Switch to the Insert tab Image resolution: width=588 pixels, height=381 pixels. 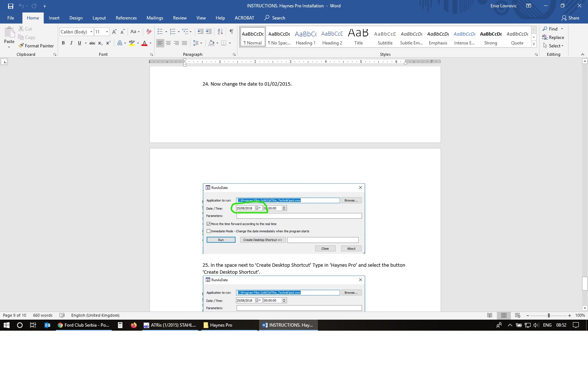pyautogui.click(x=54, y=18)
